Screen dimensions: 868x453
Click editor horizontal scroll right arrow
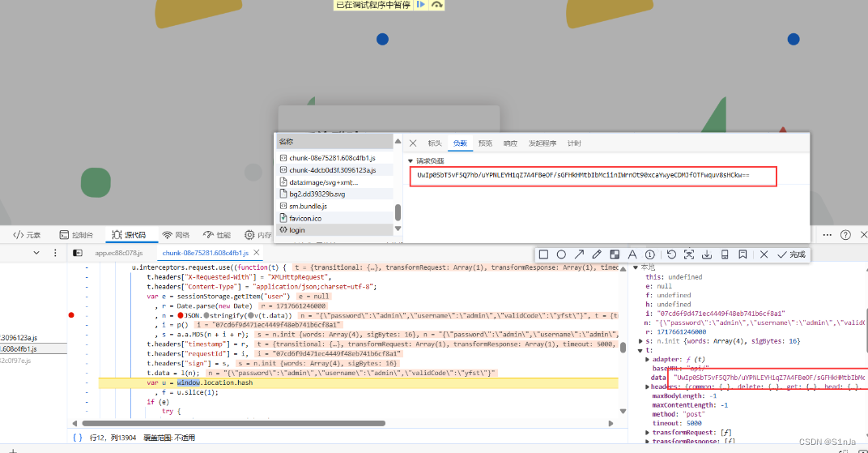point(611,424)
